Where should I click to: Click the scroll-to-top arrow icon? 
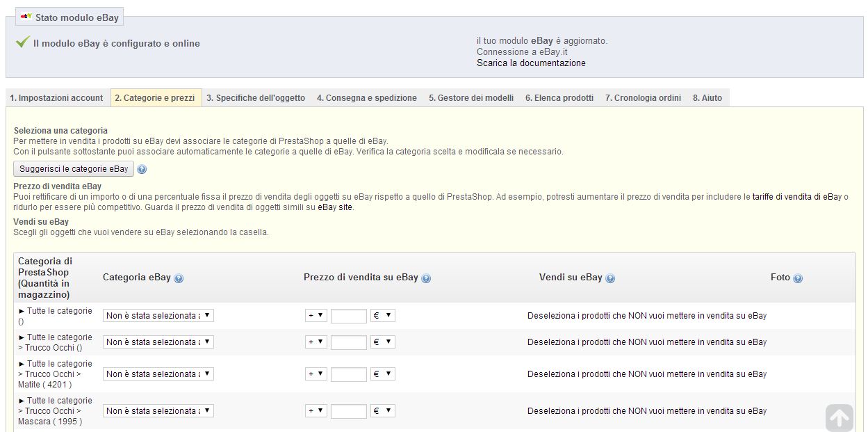(840, 417)
